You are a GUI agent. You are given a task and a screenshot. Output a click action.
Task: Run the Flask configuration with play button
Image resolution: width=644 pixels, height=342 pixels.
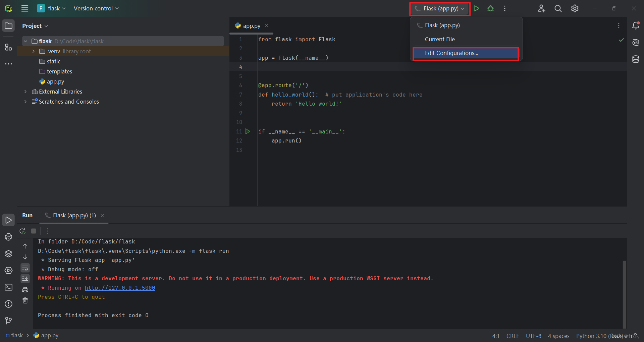[x=476, y=8]
